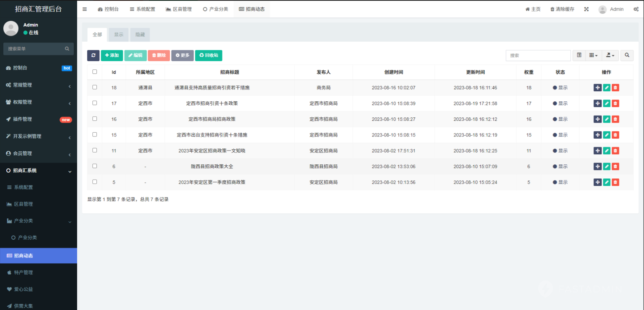Expand the 开发示例管理 sidebar menu

38,136
